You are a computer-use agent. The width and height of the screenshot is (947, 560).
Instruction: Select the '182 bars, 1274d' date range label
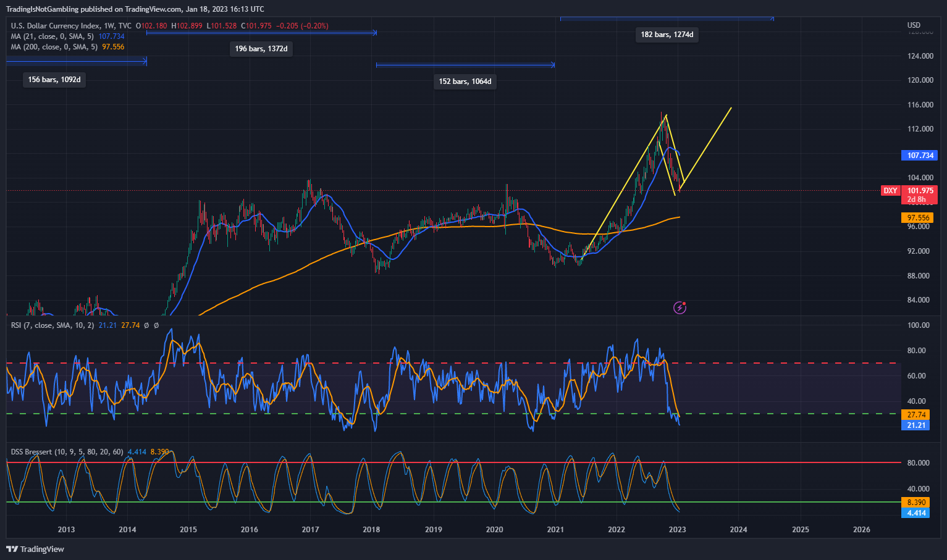pos(667,35)
